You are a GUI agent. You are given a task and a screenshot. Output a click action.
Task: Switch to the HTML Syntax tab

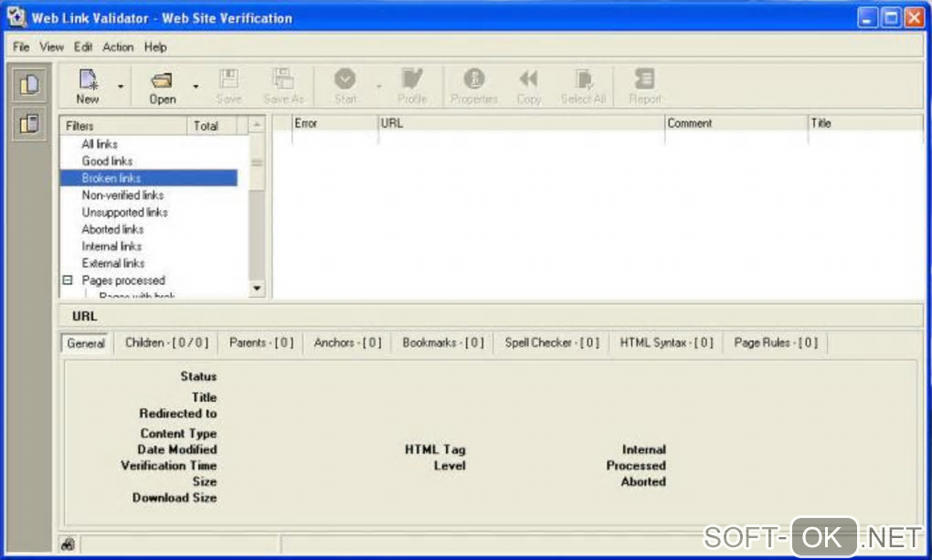coord(666,343)
